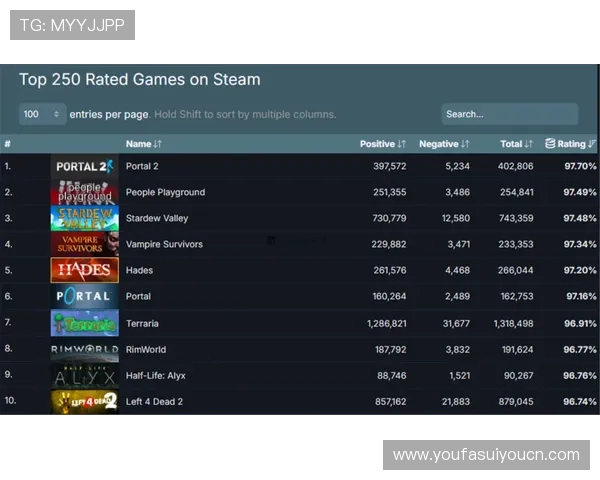
Task: Select the 96.76% rating cell
Action: [580, 376]
